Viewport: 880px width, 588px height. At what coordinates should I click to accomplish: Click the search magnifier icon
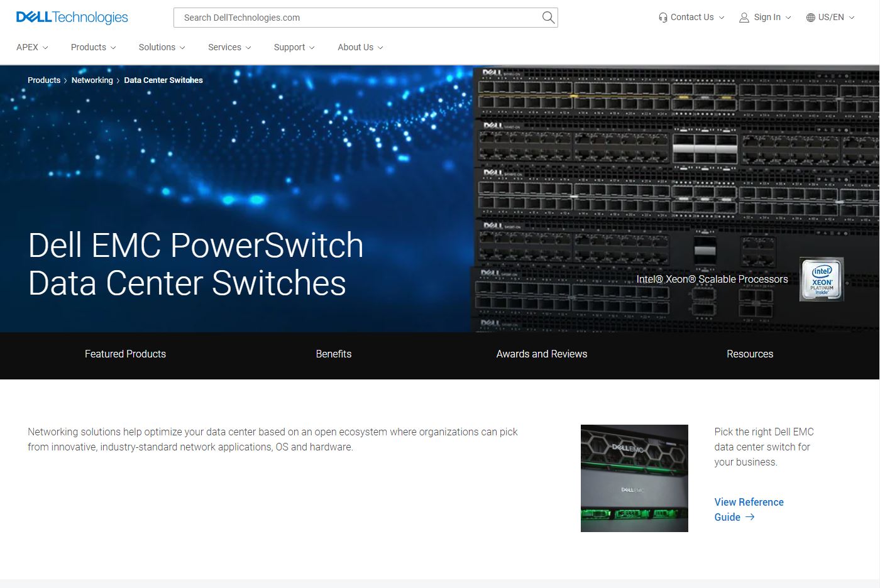[x=548, y=18]
